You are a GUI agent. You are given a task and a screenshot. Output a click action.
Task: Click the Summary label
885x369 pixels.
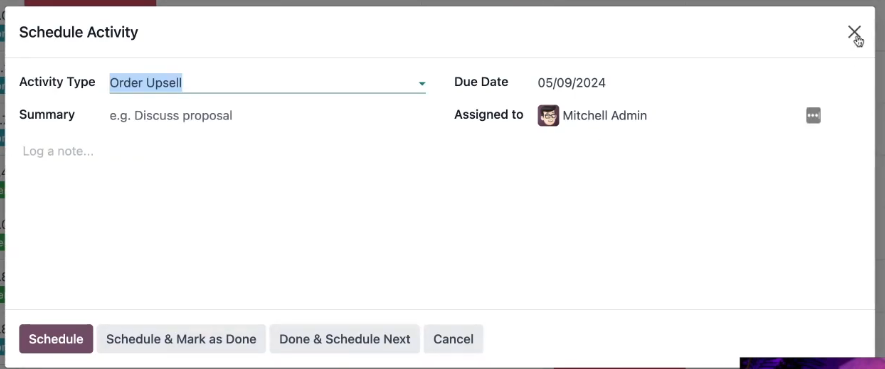(47, 115)
